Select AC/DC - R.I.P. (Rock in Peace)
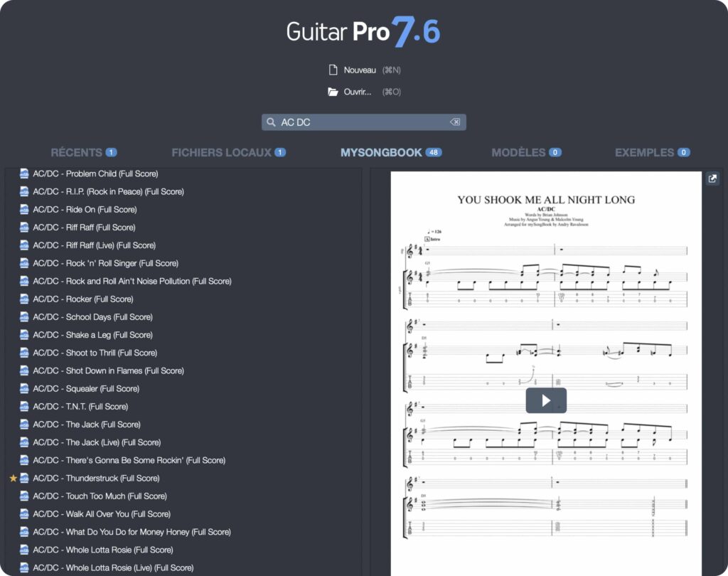 click(108, 191)
